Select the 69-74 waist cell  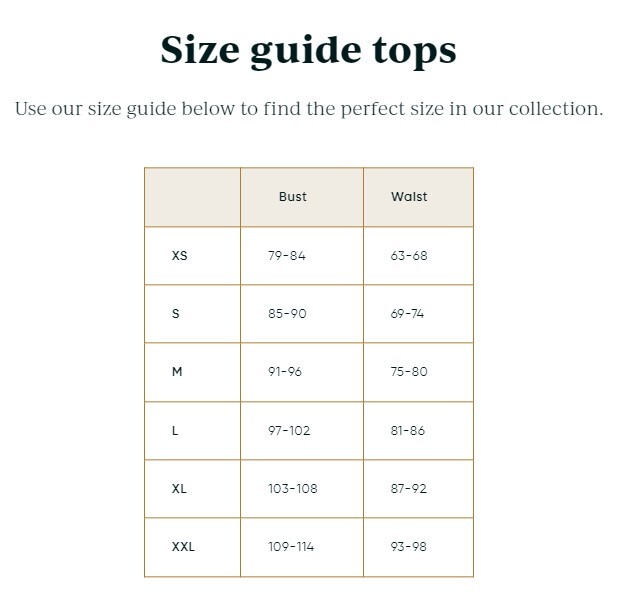407,314
